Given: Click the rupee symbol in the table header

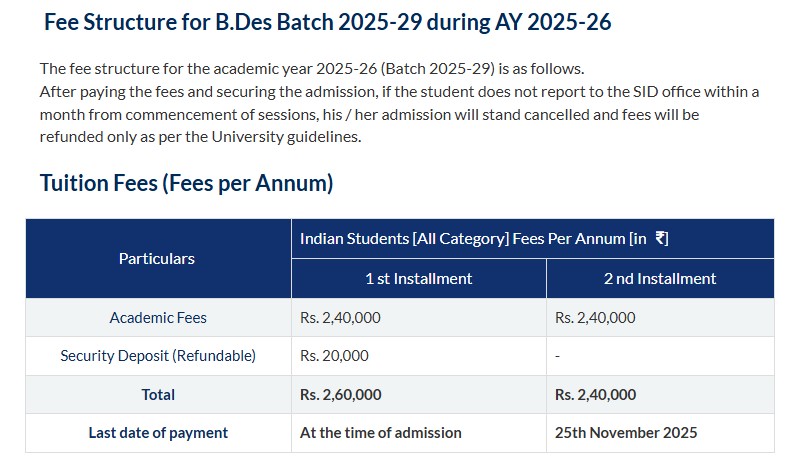Looking at the screenshot, I should click(x=662, y=238).
